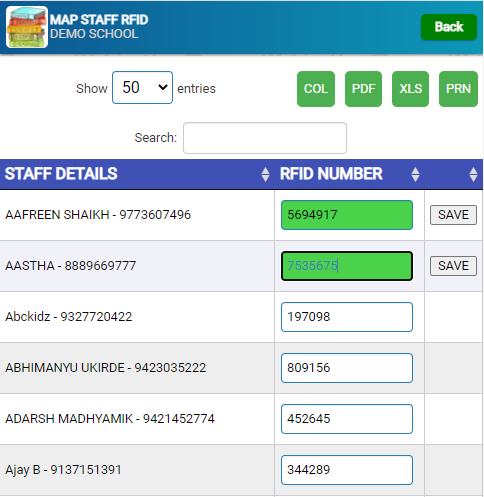484x497 pixels.
Task: Export table using XLS button
Action: coord(410,89)
